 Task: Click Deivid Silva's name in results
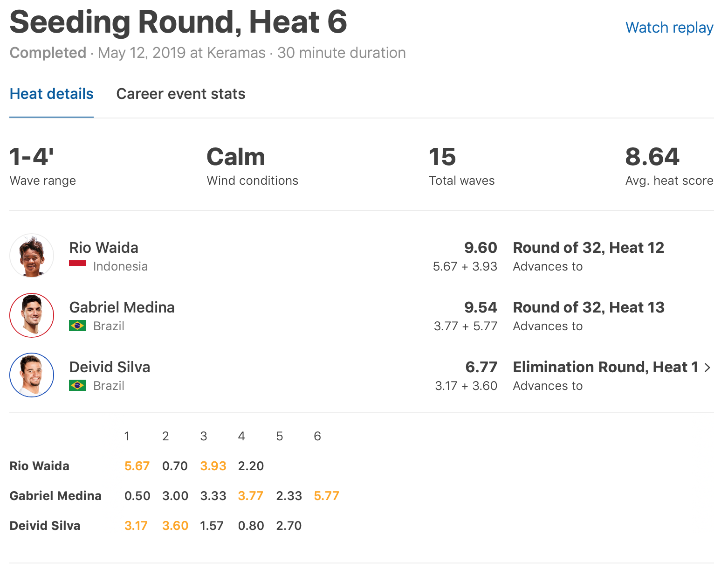(x=110, y=367)
